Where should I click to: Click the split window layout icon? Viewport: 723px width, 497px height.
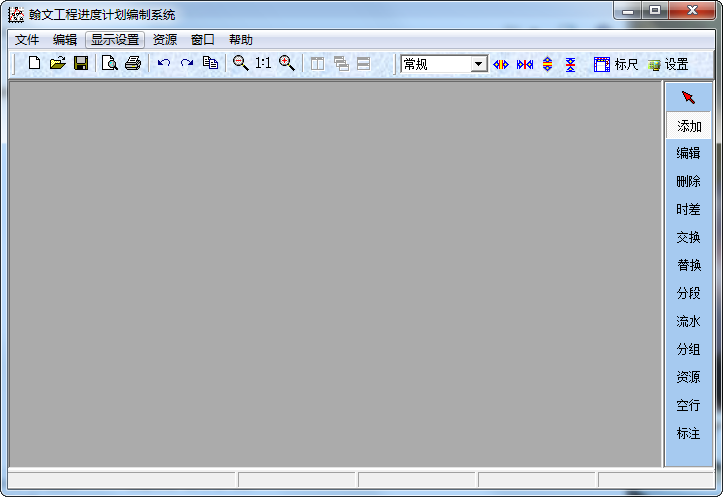tap(317, 63)
